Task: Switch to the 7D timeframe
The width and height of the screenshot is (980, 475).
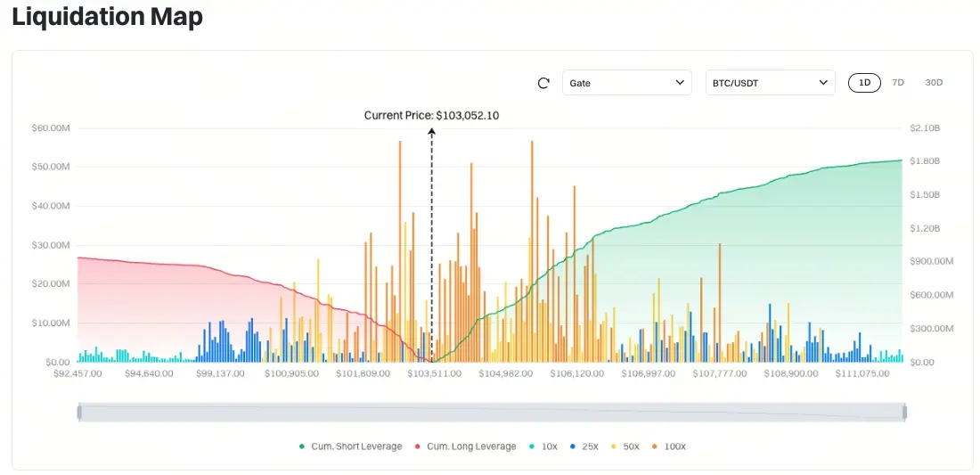Action: (x=898, y=83)
